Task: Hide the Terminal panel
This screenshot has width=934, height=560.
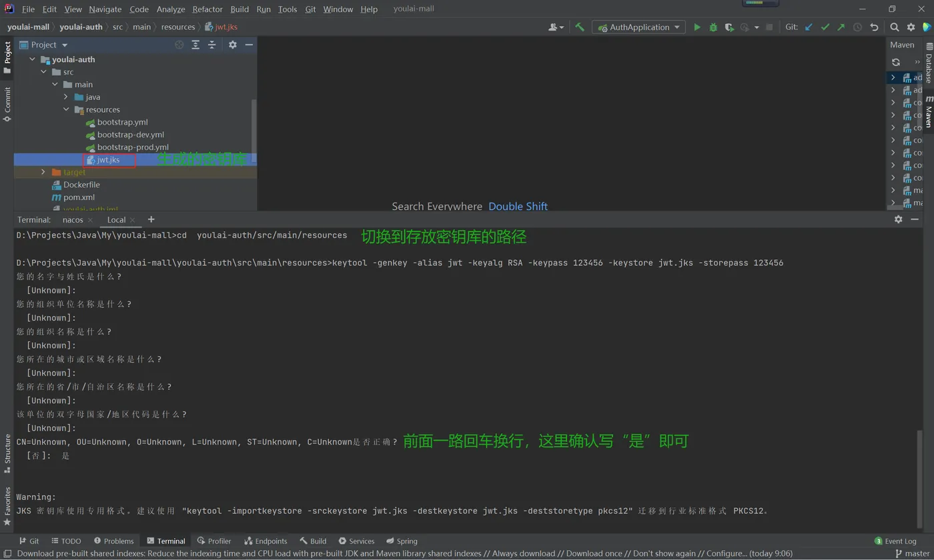Action: coord(915,219)
